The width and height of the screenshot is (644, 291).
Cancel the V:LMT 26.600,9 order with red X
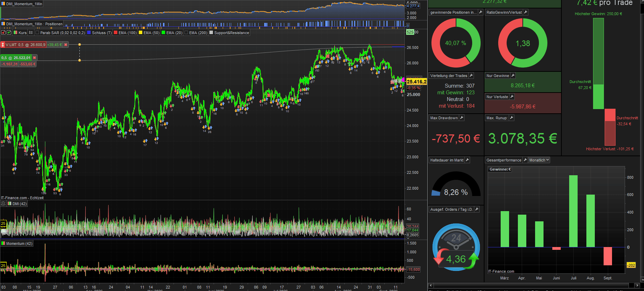(x=66, y=45)
